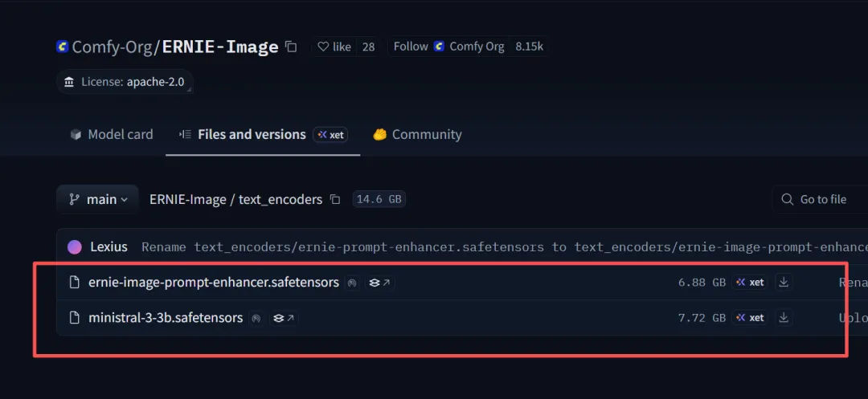This screenshot has width=868, height=399.
Task: Click the xet badge on the ministral-3-3b row
Action: 750,318
